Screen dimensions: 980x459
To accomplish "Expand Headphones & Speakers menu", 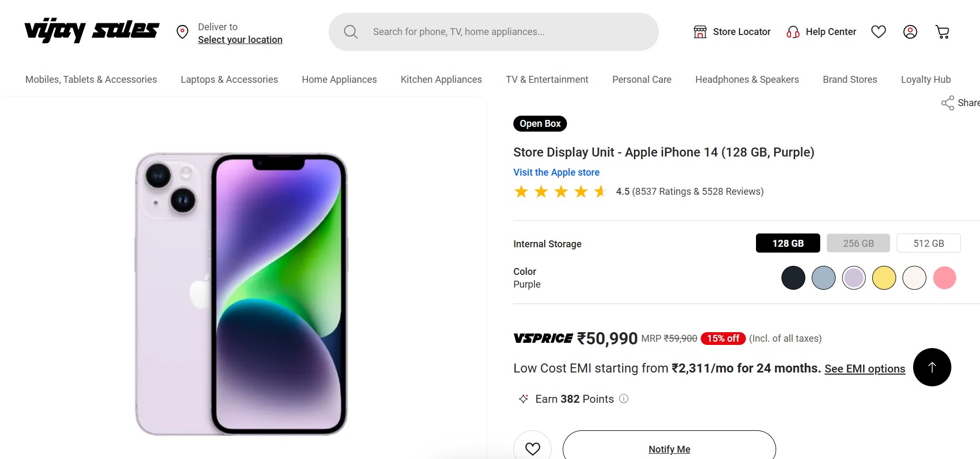I will point(747,80).
